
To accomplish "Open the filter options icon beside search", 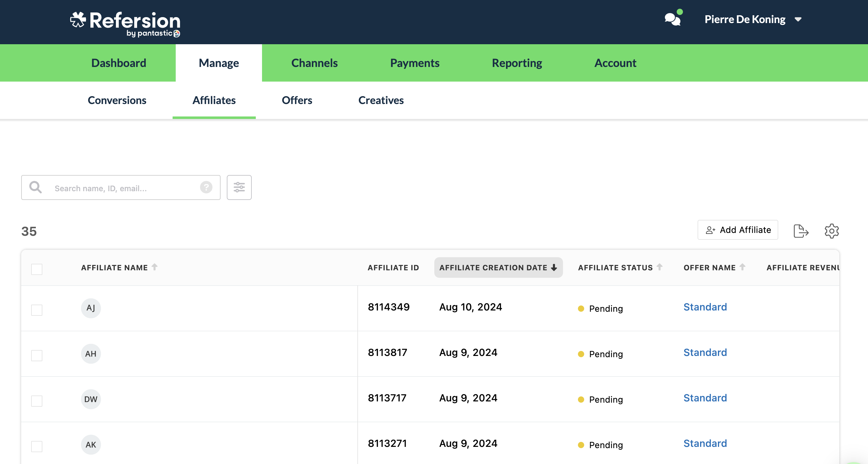I will (x=239, y=187).
